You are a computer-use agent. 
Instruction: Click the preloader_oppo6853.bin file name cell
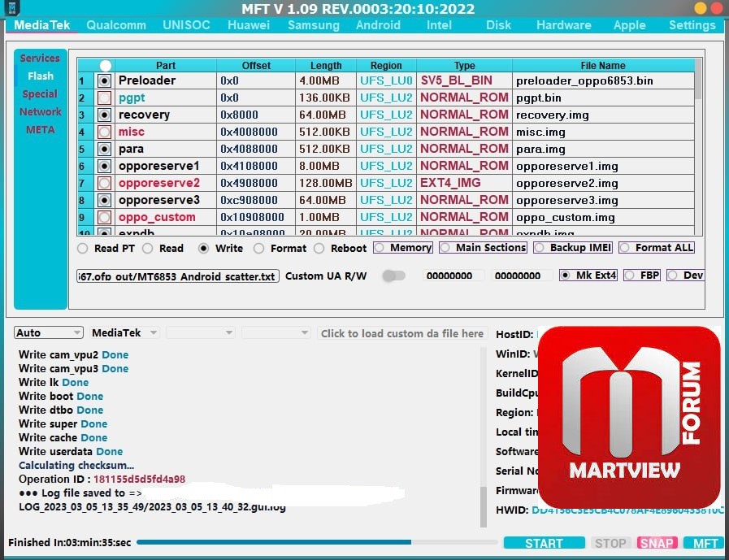[603, 81]
